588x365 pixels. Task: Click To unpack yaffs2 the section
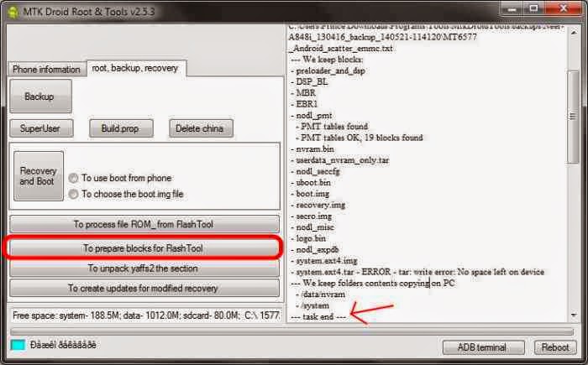144,269
